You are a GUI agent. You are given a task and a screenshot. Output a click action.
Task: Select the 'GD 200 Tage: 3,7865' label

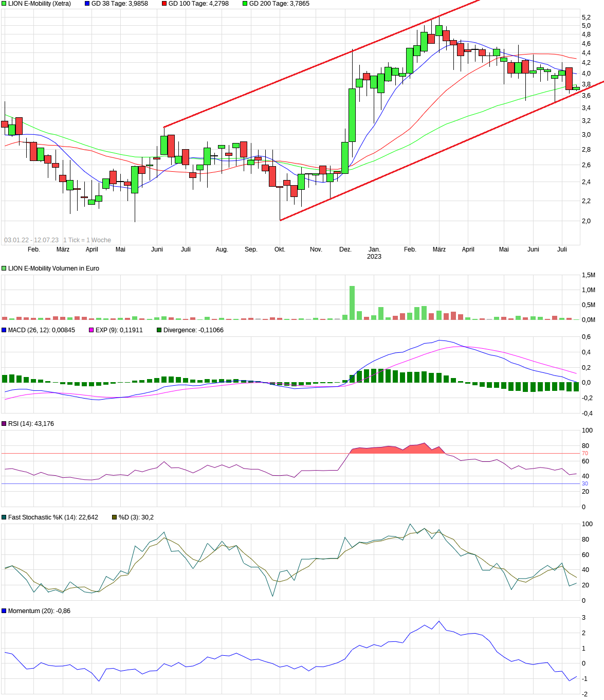point(279,4)
